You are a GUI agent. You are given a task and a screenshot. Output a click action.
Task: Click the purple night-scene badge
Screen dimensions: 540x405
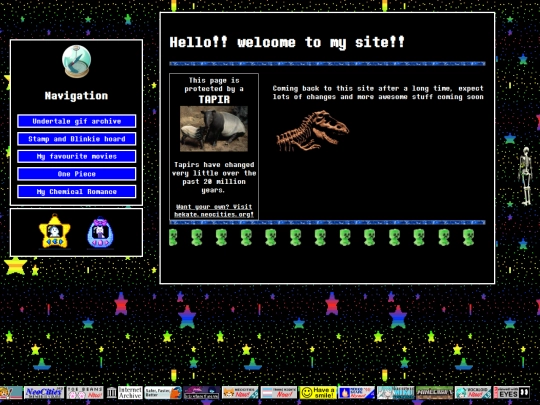coord(202,393)
